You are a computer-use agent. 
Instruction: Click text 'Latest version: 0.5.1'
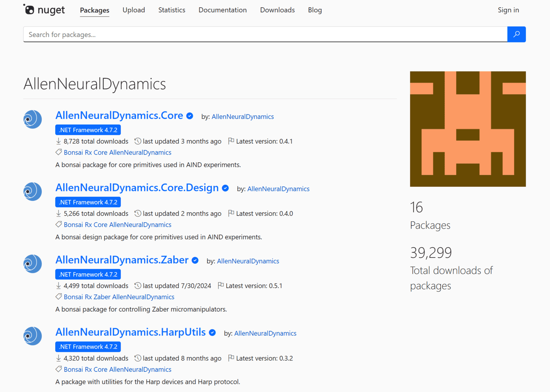tap(254, 286)
